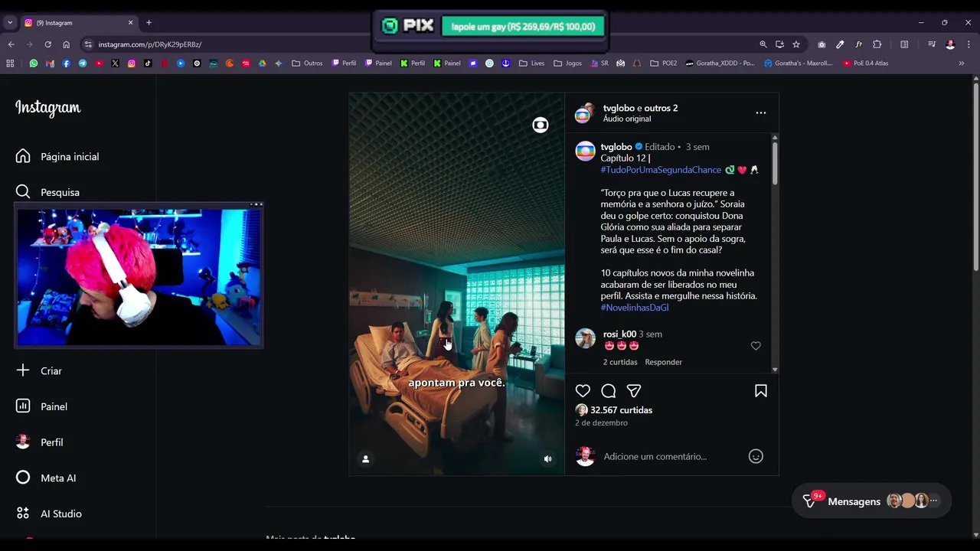Open the camera screenshot extension
Image resolution: width=980 pixels, height=551 pixels.
point(822,44)
